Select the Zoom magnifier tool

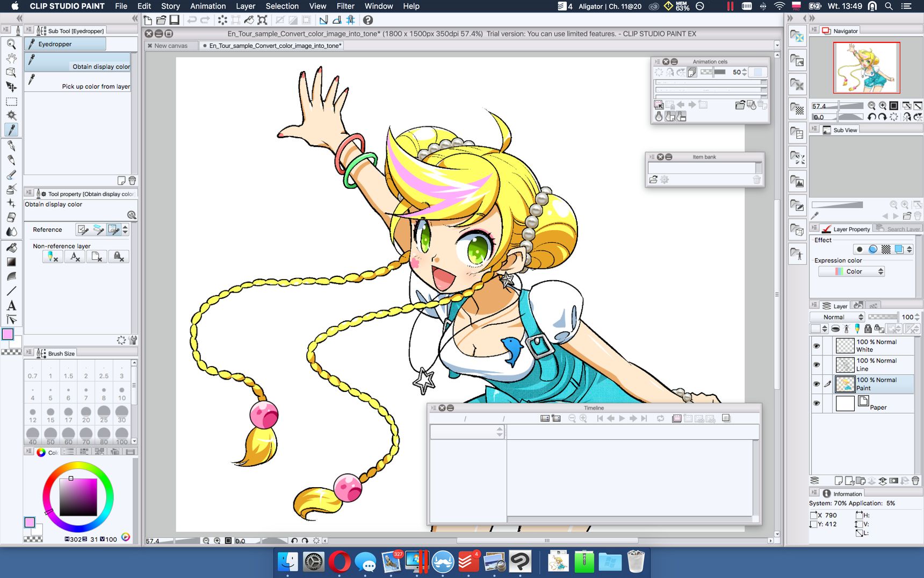[x=11, y=44]
